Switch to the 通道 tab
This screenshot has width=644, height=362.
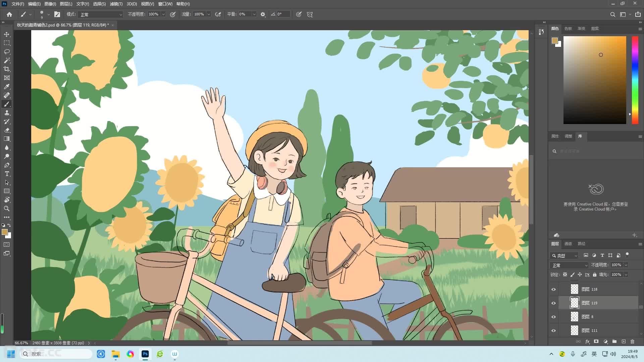(x=568, y=244)
